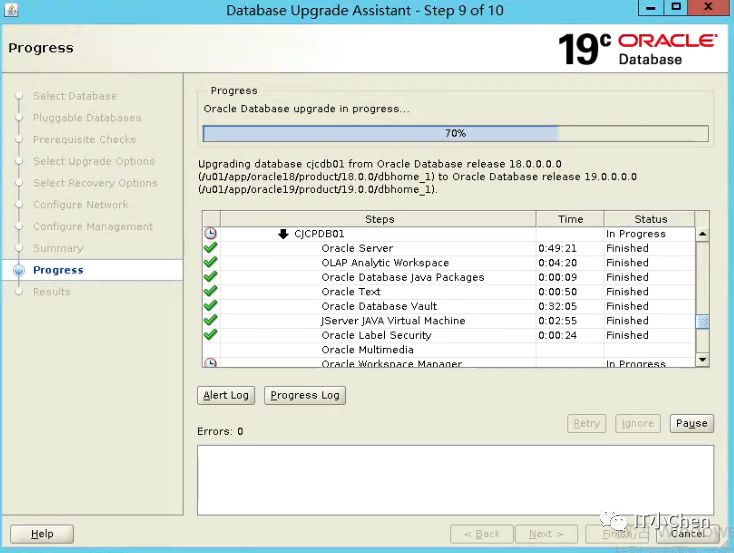Select the Select Upgrade Options step
Screen dimensions: 734x553
pyautogui.click(x=94, y=161)
